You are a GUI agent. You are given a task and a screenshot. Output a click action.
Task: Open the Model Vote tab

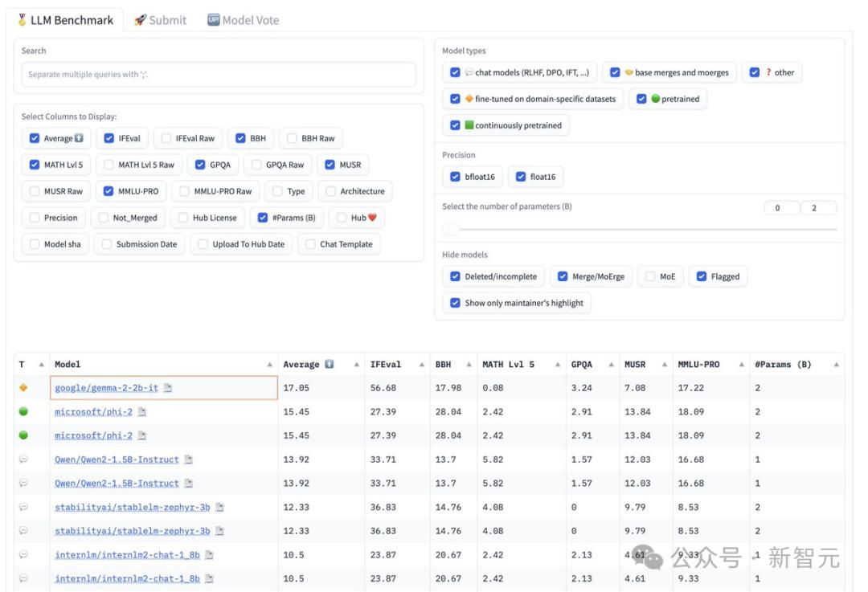pyautogui.click(x=243, y=20)
